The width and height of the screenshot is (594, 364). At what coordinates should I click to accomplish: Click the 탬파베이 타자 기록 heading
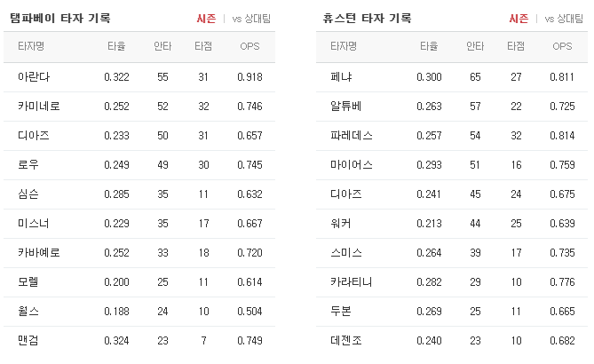[x=59, y=18]
